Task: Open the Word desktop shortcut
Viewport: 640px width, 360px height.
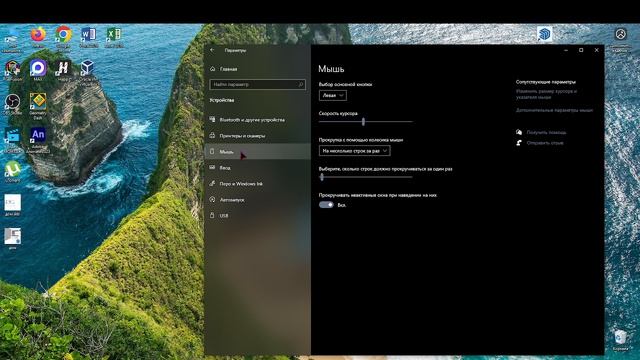Action: pos(89,35)
